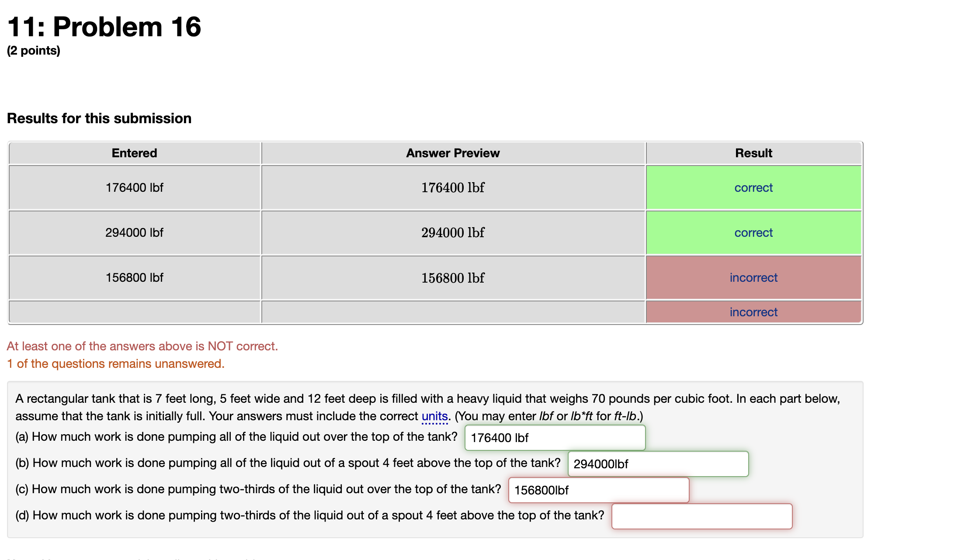The image size is (958, 560).
Task: Open the 'units' help link
Action: (x=434, y=416)
